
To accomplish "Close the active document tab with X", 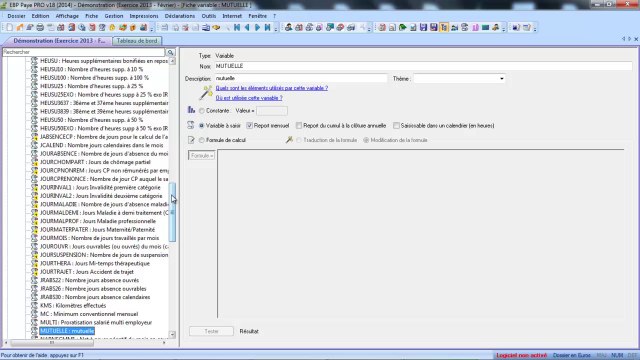I will 636,39.
